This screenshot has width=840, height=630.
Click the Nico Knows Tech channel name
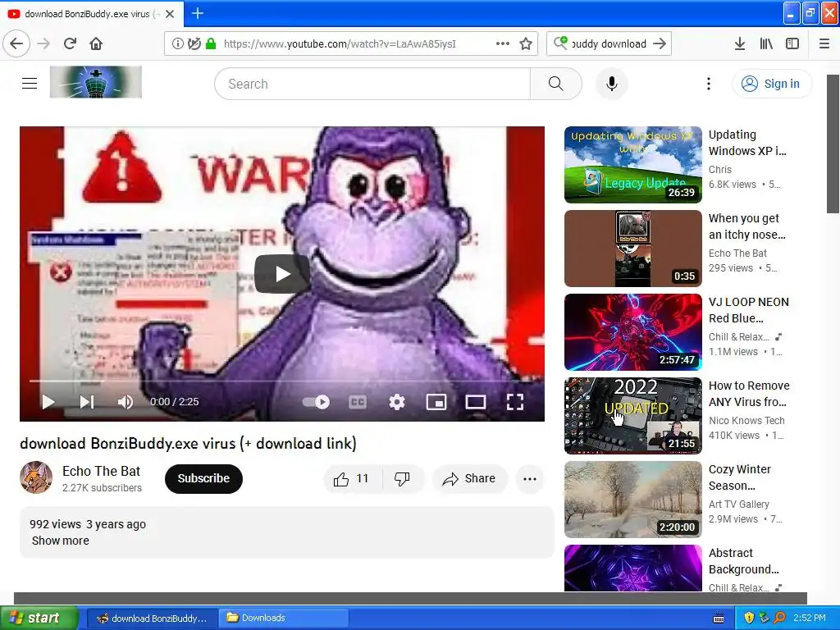pos(746,421)
